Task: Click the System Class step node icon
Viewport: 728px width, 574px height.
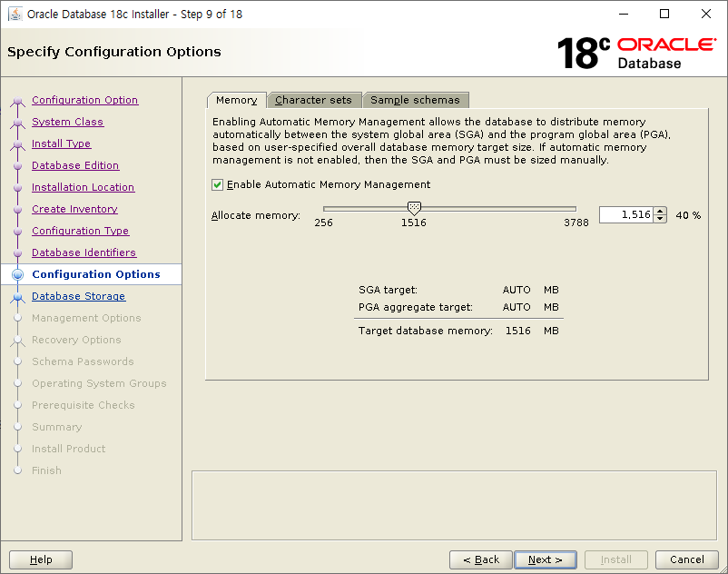Action: pos(17,122)
